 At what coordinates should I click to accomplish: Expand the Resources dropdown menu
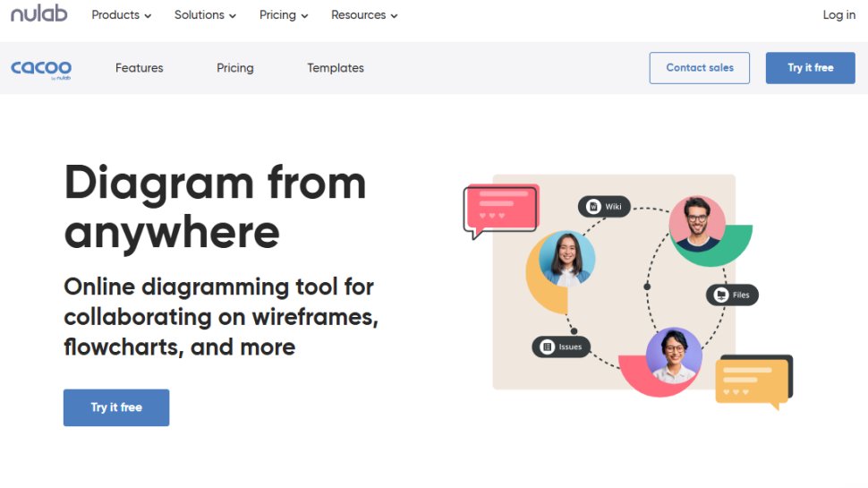[x=364, y=15]
